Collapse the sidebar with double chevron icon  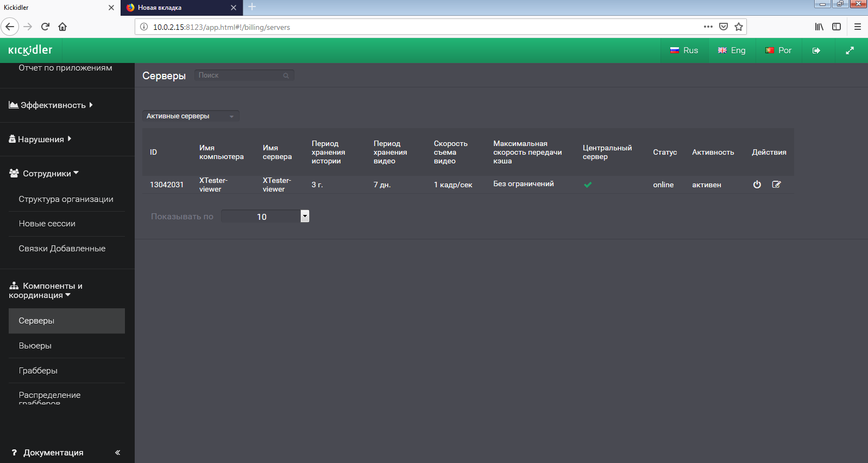(x=117, y=452)
